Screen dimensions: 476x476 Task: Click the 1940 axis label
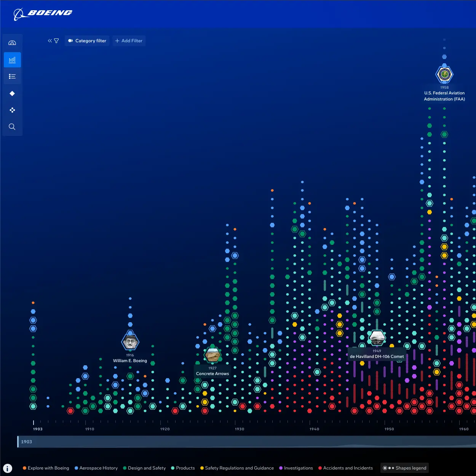coord(314,429)
